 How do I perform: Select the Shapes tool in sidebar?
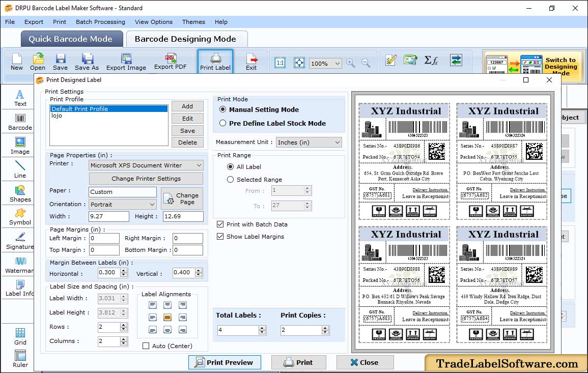pyautogui.click(x=20, y=194)
